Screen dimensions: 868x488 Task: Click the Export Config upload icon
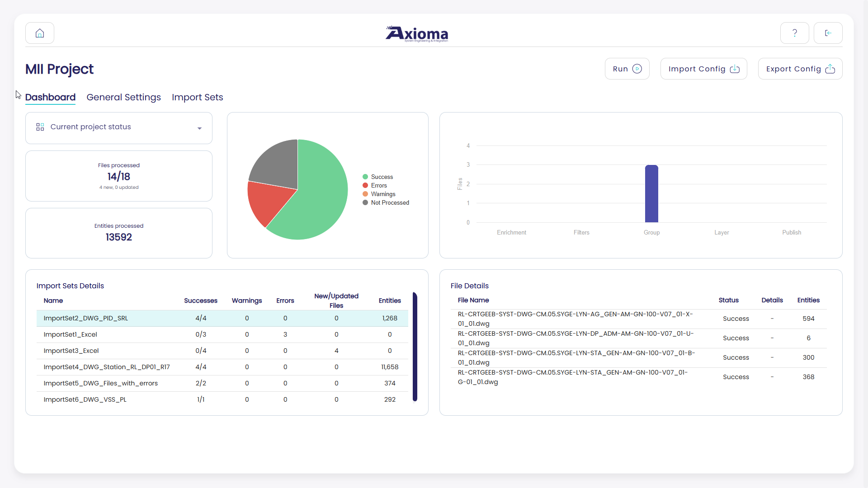pos(830,69)
